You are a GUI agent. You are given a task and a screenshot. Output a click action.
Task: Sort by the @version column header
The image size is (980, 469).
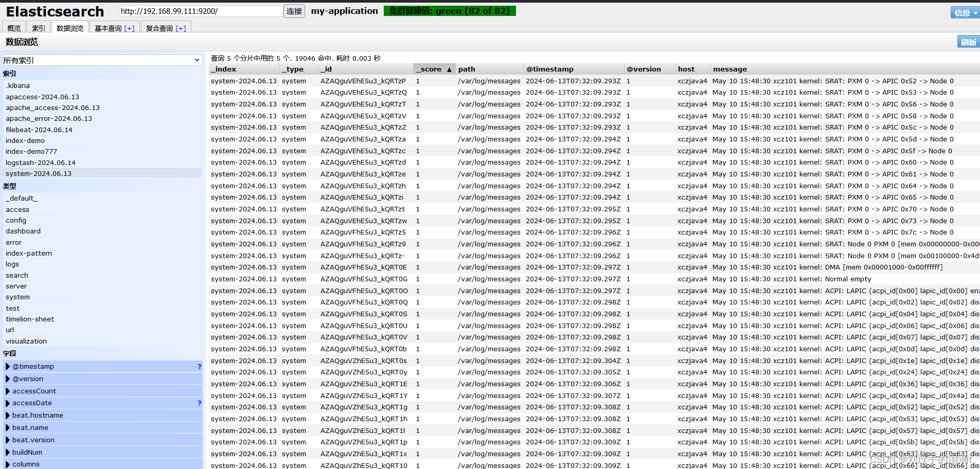click(649, 69)
